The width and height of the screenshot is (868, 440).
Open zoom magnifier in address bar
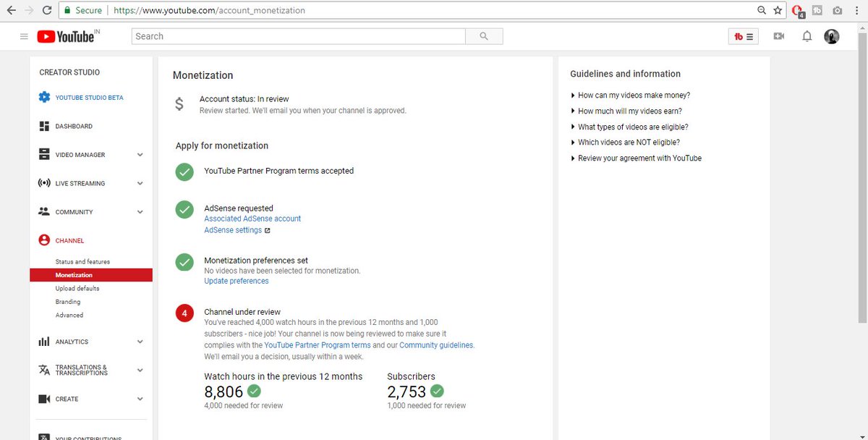click(x=762, y=10)
